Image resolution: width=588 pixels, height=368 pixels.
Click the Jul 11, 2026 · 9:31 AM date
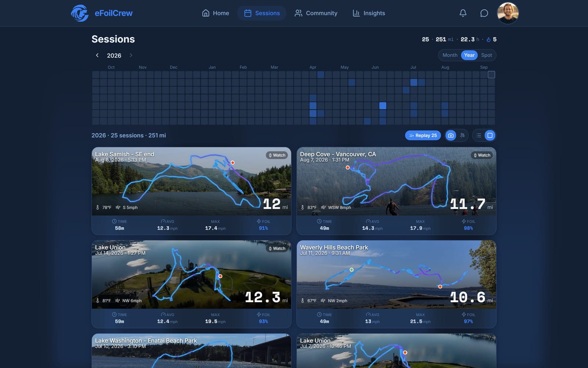coord(325,253)
